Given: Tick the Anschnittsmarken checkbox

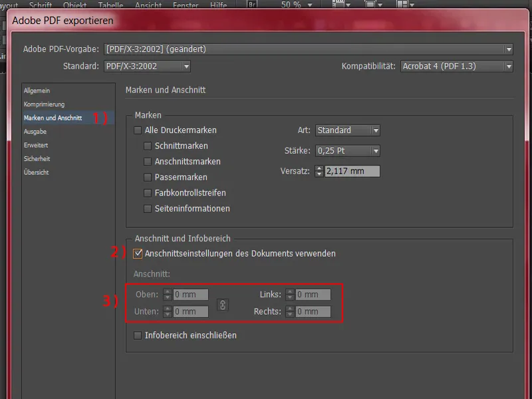Looking at the screenshot, I should [147, 162].
